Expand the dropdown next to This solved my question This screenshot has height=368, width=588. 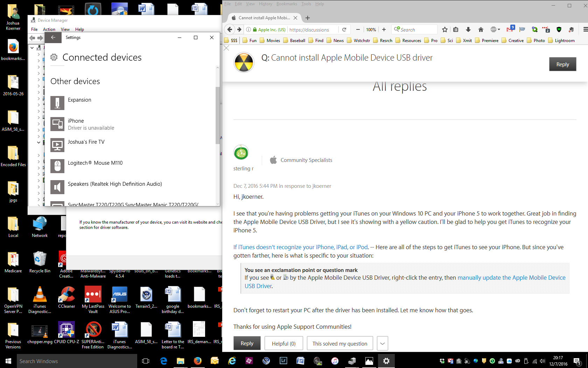click(383, 343)
